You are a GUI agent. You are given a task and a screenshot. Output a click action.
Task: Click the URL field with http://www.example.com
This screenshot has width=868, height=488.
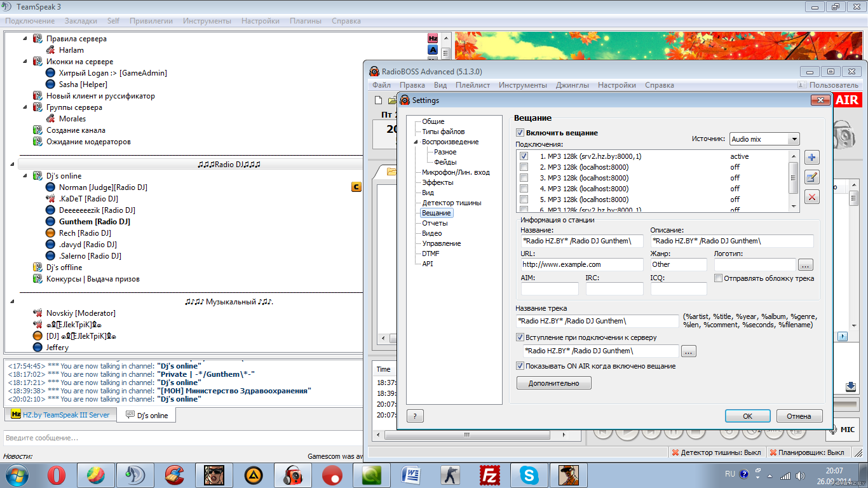(581, 264)
